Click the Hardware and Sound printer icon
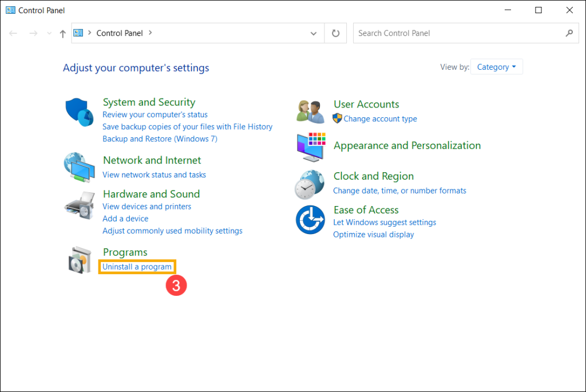586x392 pixels. click(x=80, y=205)
